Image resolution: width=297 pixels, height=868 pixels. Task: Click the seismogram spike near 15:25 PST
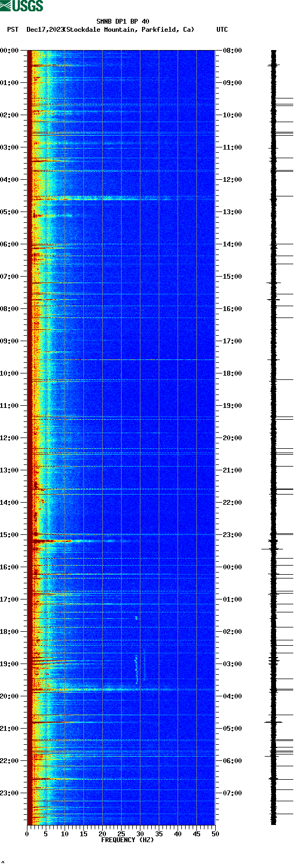(x=273, y=549)
